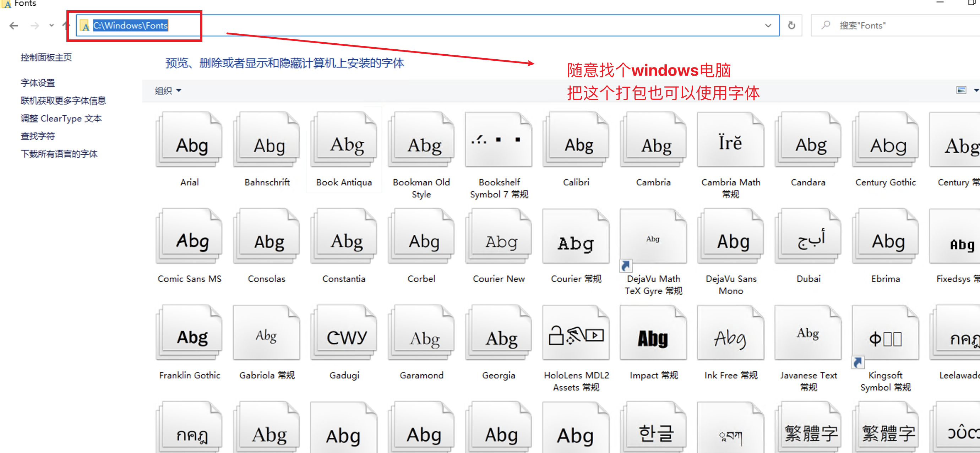
Task: Click the forward navigation arrow
Action: pyautogui.click(x=35, y=26)
